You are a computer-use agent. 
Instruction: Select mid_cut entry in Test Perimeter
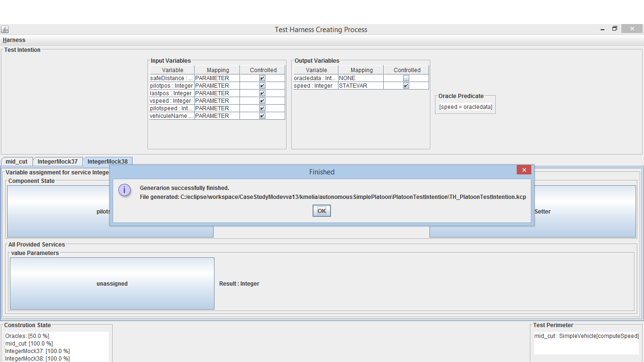586,336
